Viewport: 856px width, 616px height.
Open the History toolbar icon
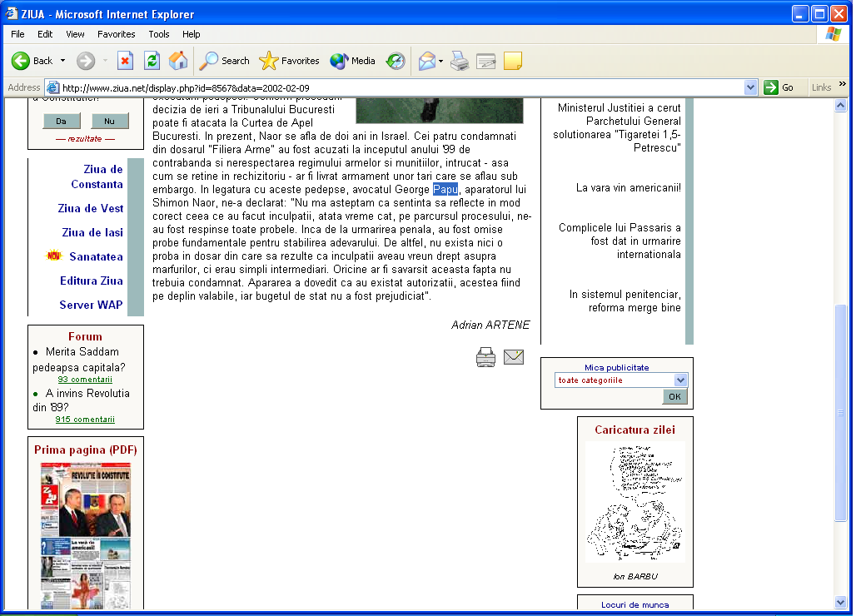(x=396, y=61)
